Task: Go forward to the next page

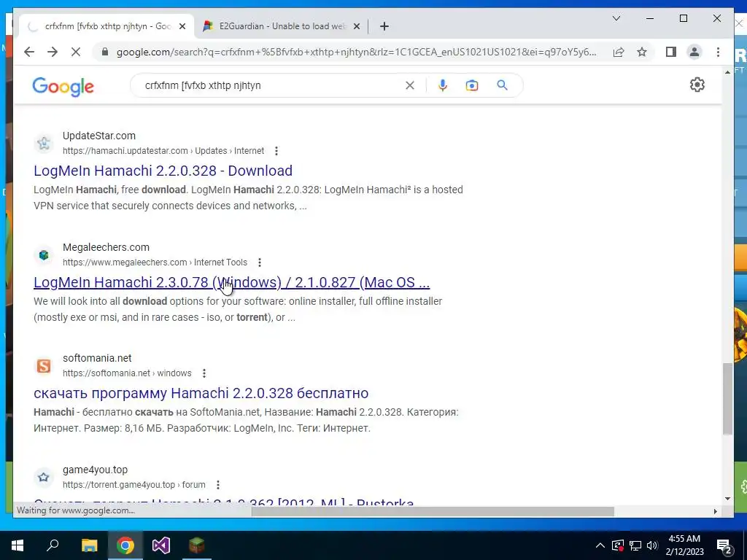Action: click(x=53, y=52)
